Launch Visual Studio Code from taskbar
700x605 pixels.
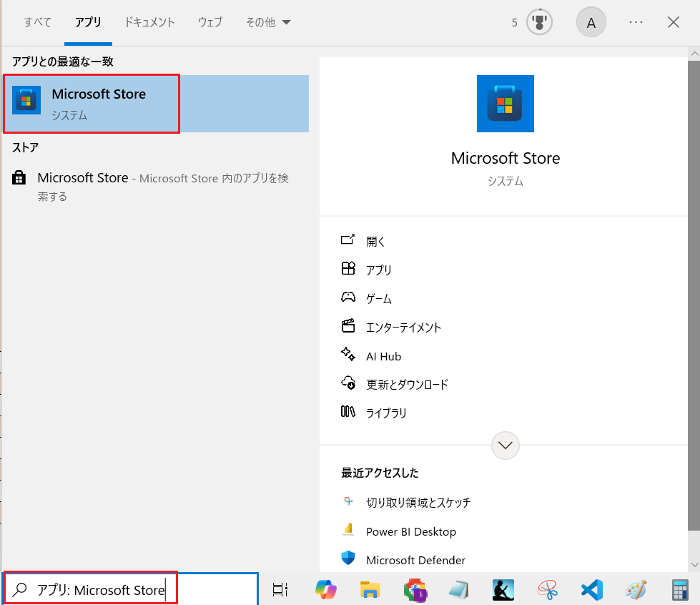pos(591,590)
